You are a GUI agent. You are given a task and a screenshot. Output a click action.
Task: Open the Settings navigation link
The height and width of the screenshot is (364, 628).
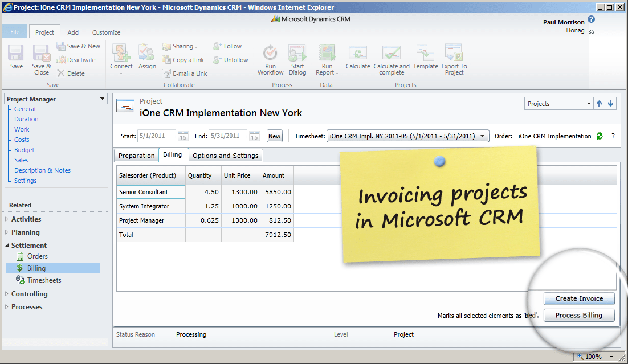[25, 181]
